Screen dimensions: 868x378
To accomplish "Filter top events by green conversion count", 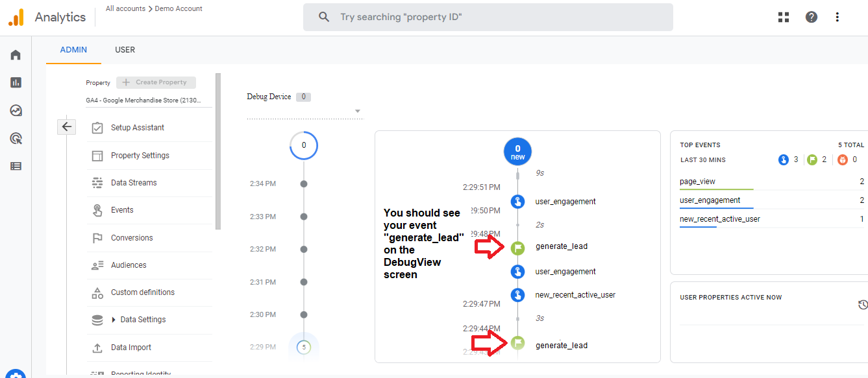I will coord(816,159).
